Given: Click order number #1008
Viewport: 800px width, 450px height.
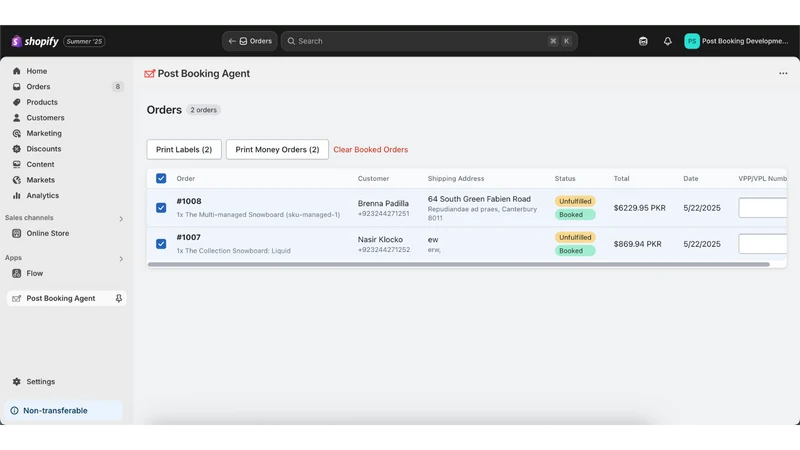Looking at the screenshot, I should pyautogui.click(x=189, y=202).
